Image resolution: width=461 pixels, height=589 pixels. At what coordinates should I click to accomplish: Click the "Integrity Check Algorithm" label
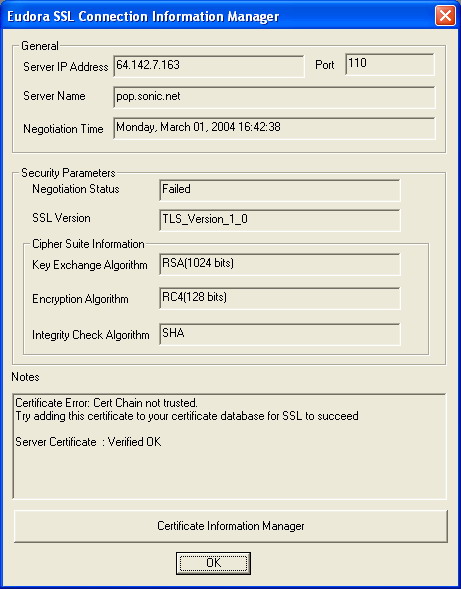tap(91, 335)
